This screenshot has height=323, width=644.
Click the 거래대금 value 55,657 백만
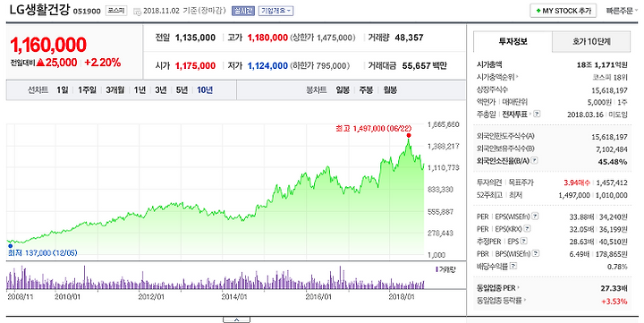pos(424,65)
